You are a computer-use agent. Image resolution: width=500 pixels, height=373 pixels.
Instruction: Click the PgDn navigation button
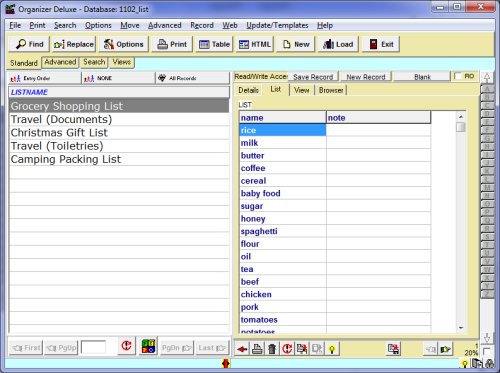point(177,348)
